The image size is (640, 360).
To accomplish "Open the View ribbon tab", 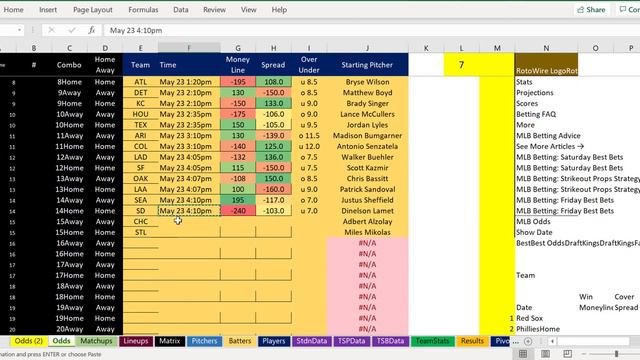I will [248, 10].
